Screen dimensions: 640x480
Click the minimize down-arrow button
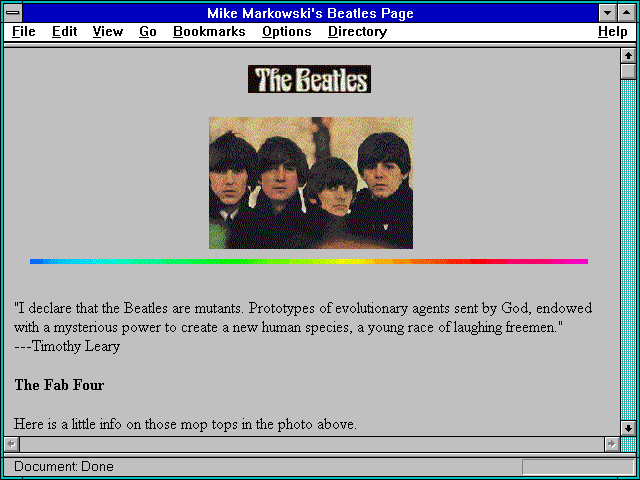click(607, 13)
